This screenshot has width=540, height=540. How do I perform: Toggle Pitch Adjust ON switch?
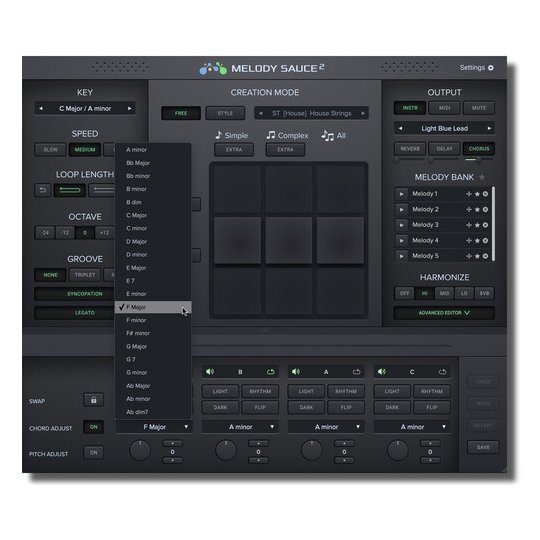coord(93,453)
